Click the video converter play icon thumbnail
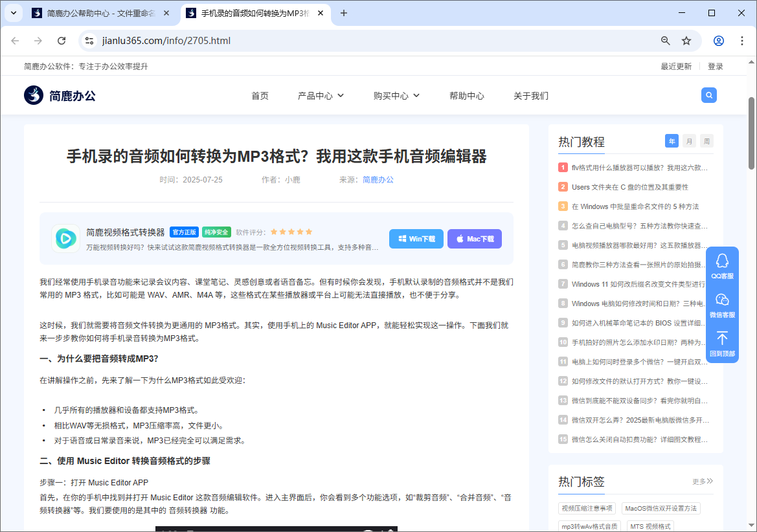Screen dimensions: 757x532 point(65,238)
